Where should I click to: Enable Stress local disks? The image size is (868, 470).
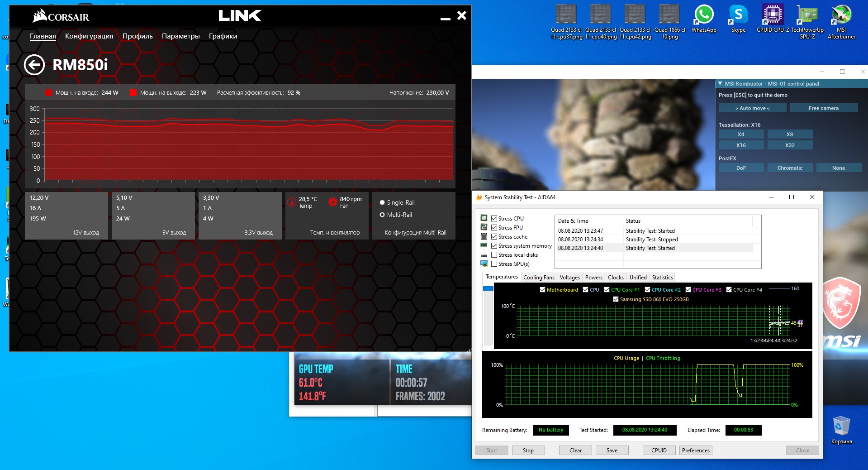[494, 254]
